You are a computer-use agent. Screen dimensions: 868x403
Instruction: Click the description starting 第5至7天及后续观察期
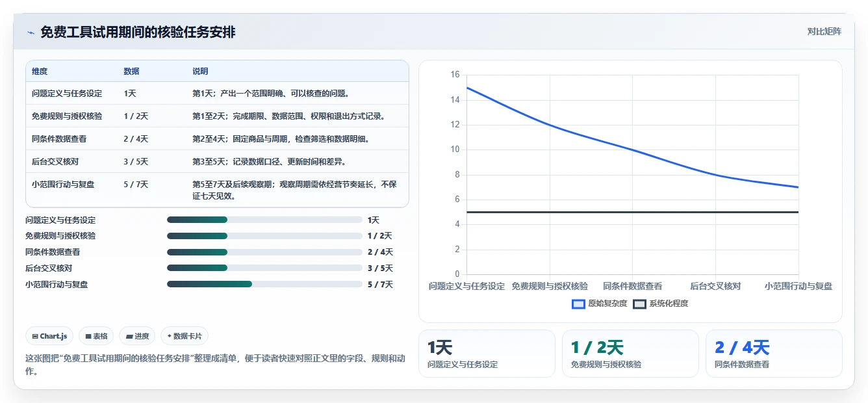click(294, 190)
